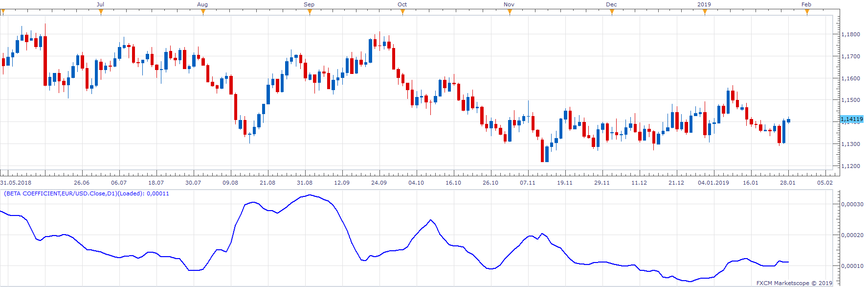Click the 31.08 date label
This screenshot has width=868, height=287.
pyautogui.click(x=305, y=183)
